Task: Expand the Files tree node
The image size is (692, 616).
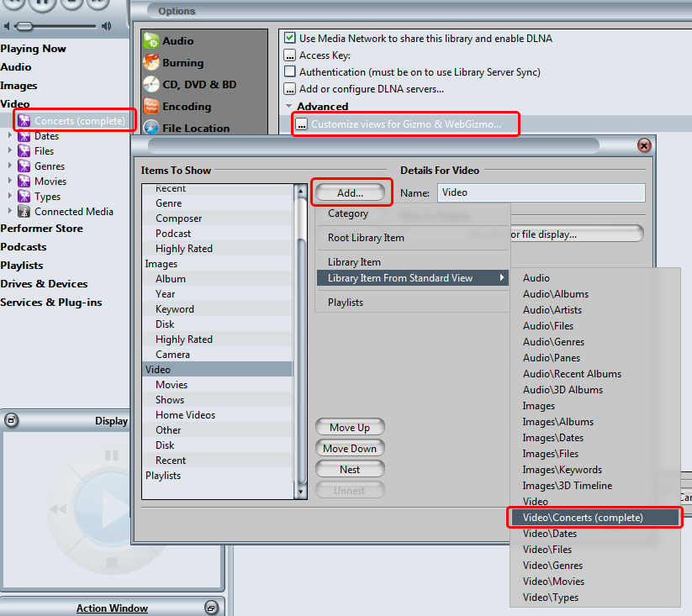Action: pos(10,150)
